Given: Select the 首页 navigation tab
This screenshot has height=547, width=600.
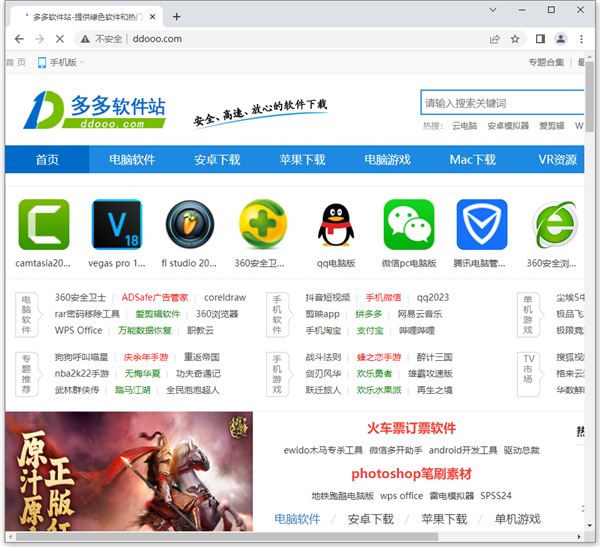Looking at the screenshot, I should point(47,159).
